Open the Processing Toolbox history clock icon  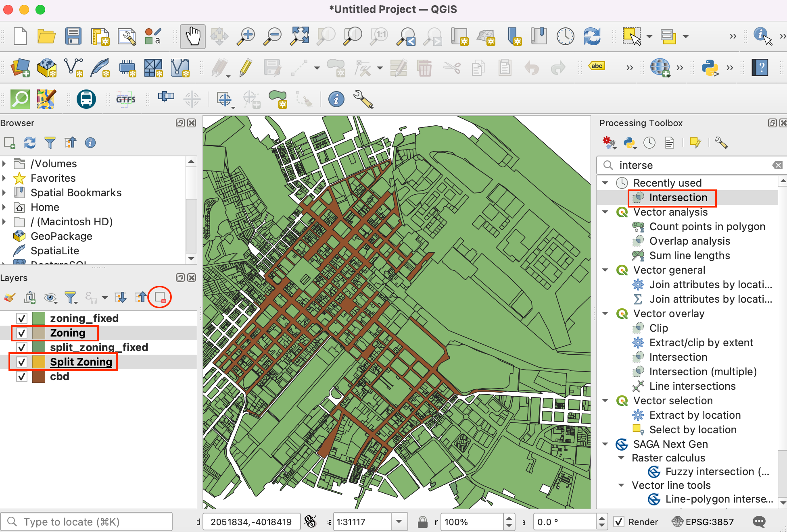pyautogui.click(x=649, y=143)
